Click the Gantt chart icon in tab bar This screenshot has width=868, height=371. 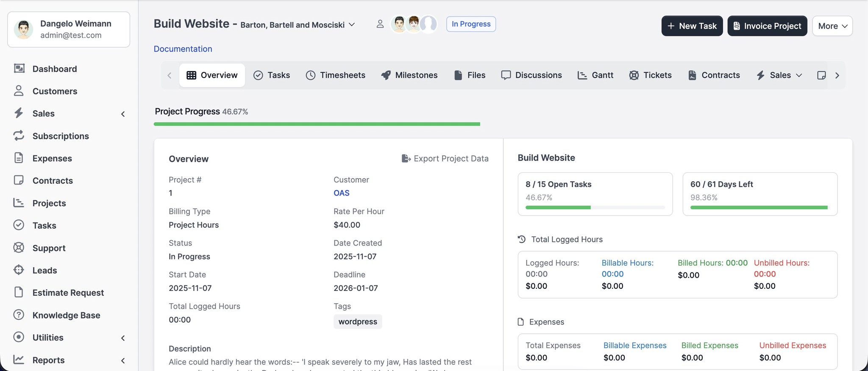(582, 75)
